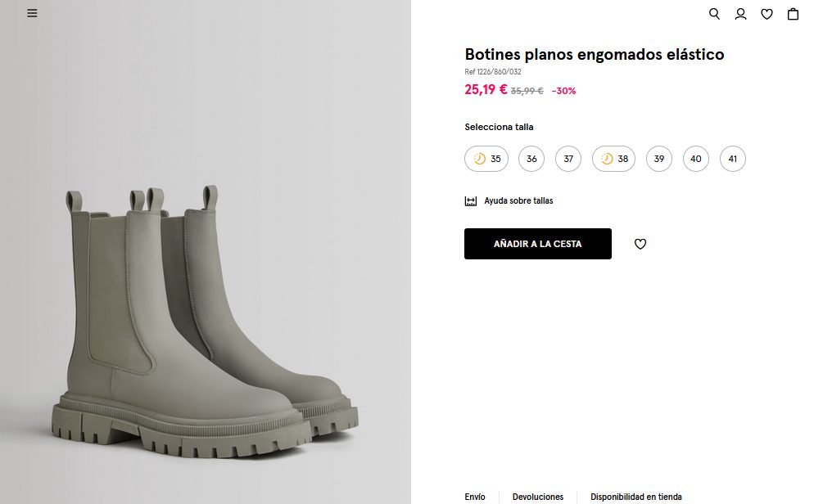Choose size 41
This screenshot has width=814, height=504.
733,159
